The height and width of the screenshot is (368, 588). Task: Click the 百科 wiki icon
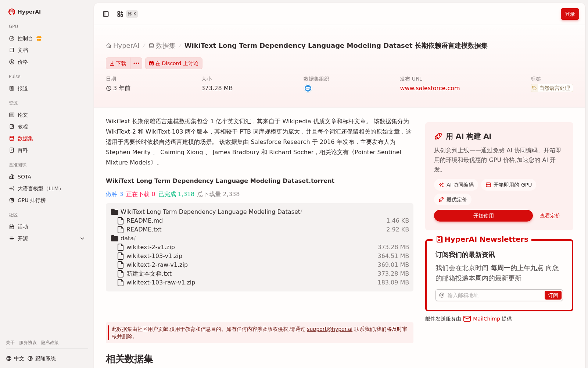(12, 150)
